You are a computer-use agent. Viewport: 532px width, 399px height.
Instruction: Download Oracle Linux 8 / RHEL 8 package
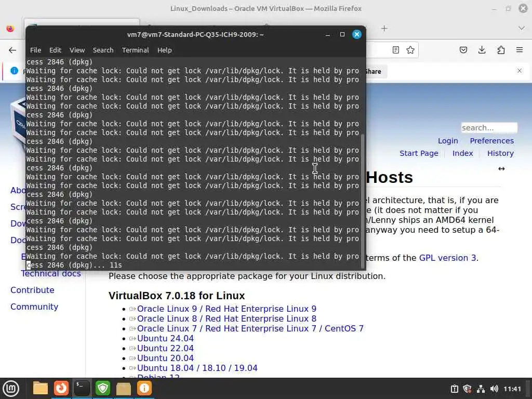coord(227,318)
